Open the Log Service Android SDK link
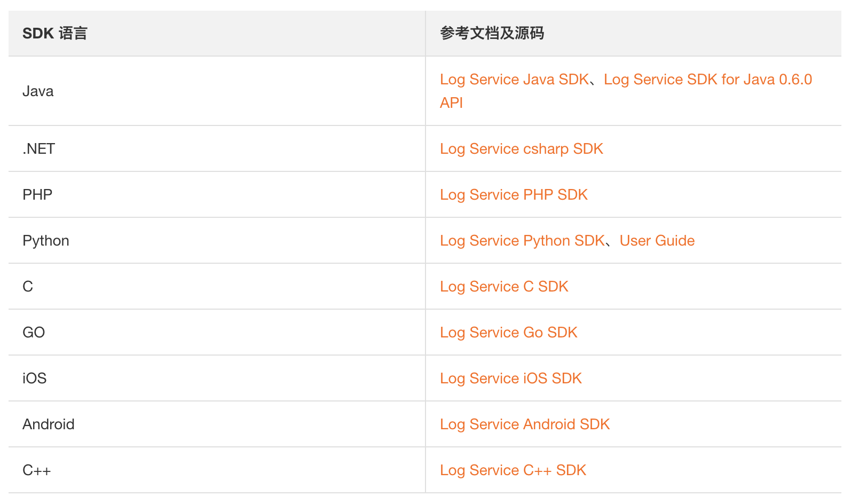This screenshot has height=504, width=851. [x=525, y=424]
